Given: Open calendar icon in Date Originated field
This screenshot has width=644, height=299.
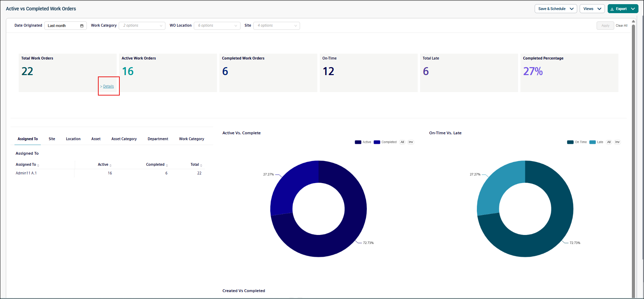Looking at the screenshot, I should 82,26.
